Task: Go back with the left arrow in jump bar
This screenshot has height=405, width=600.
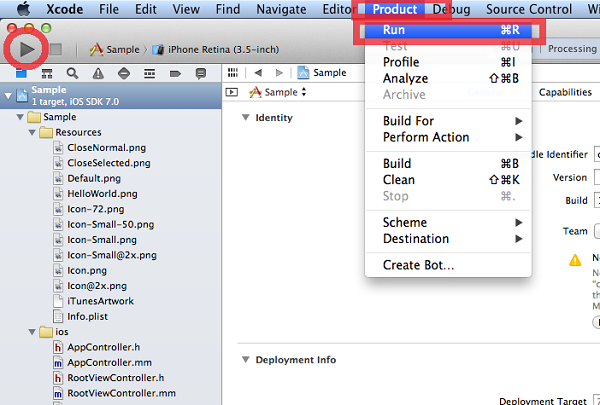Action: 258,72
